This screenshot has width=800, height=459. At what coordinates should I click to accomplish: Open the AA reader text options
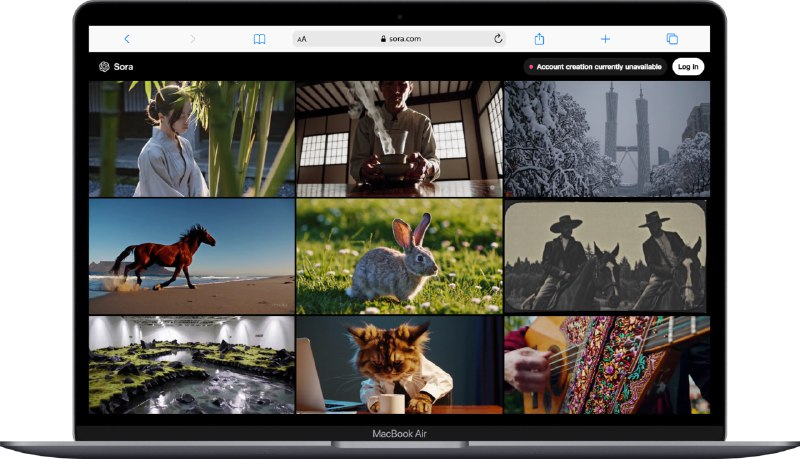(x=302, y=39)
